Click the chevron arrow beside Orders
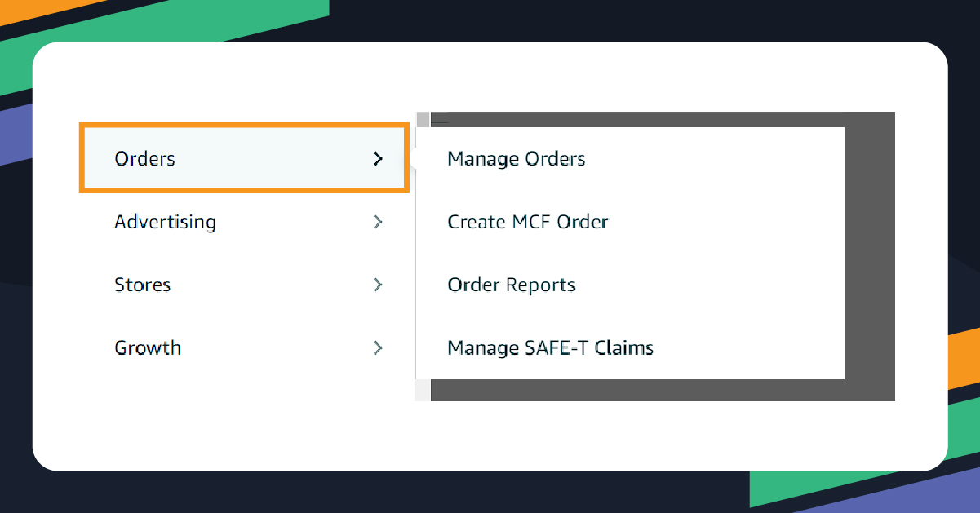Viewport: 980px width, 513px height. click(x=377, y=158)
